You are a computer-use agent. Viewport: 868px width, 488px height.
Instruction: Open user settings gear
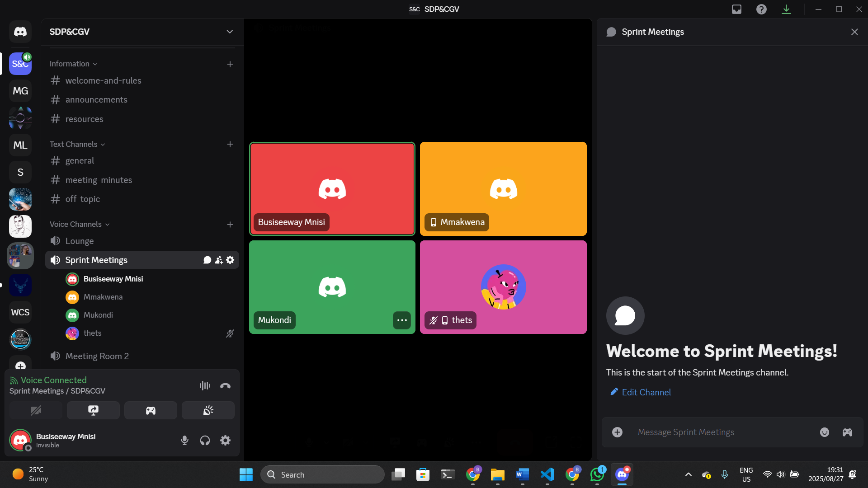coord(225,440)
